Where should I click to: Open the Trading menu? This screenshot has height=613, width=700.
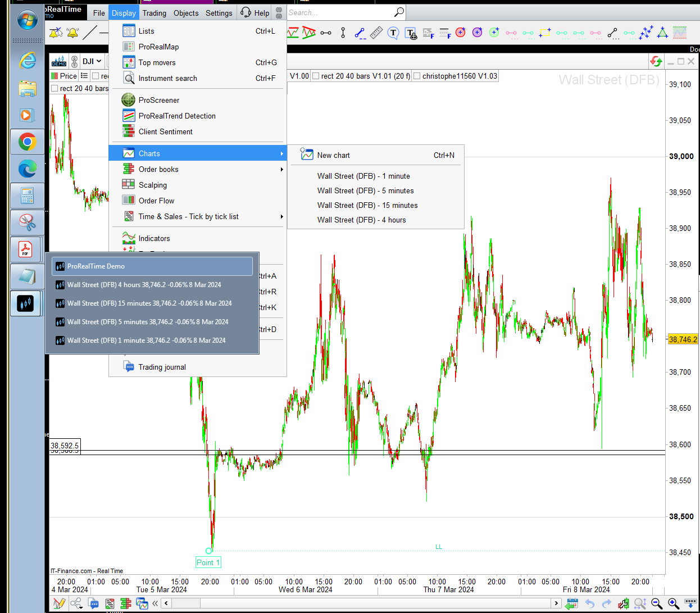154,13
